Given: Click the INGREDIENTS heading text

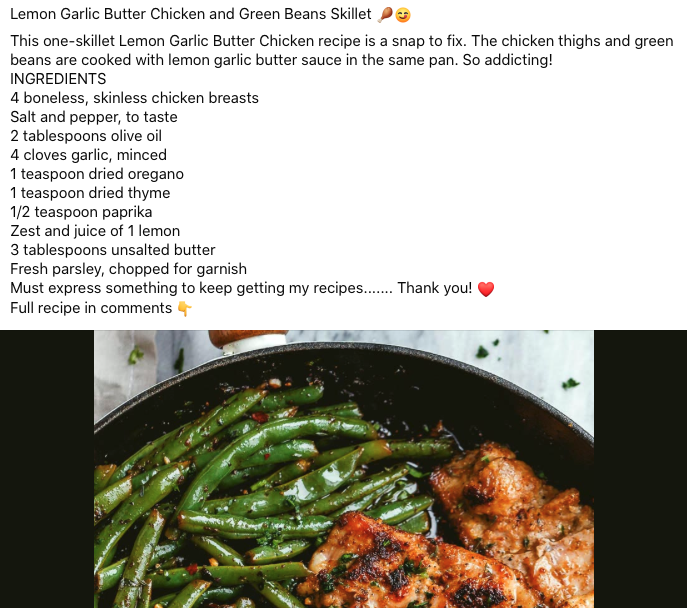Looking at the screenshot, I should (58, 79).
